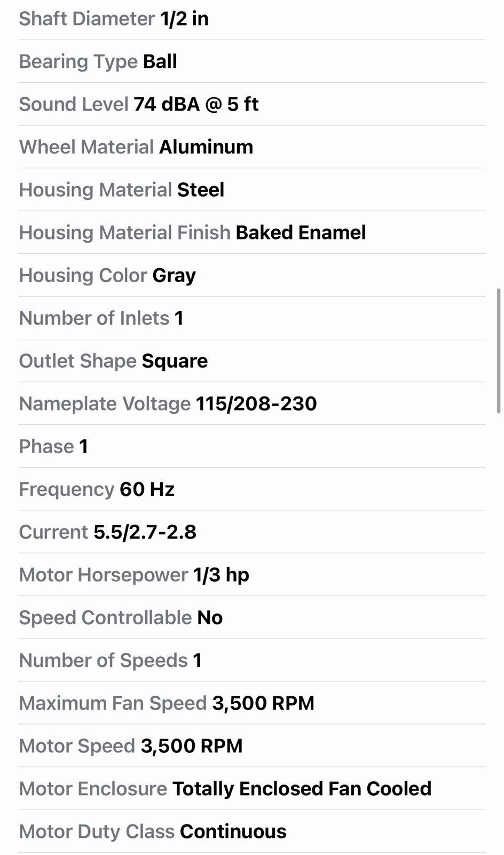
Task: Select the Shaft Diameter 1/2 in row
Action: tap(252, 19)
